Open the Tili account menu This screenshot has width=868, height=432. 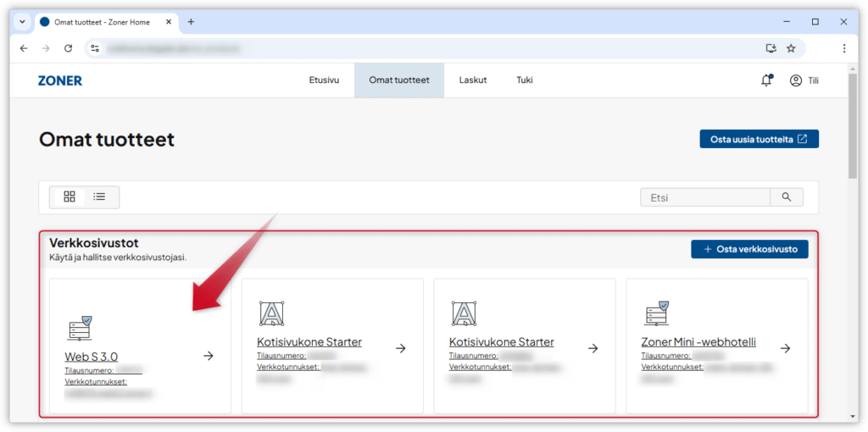(804, 80)
